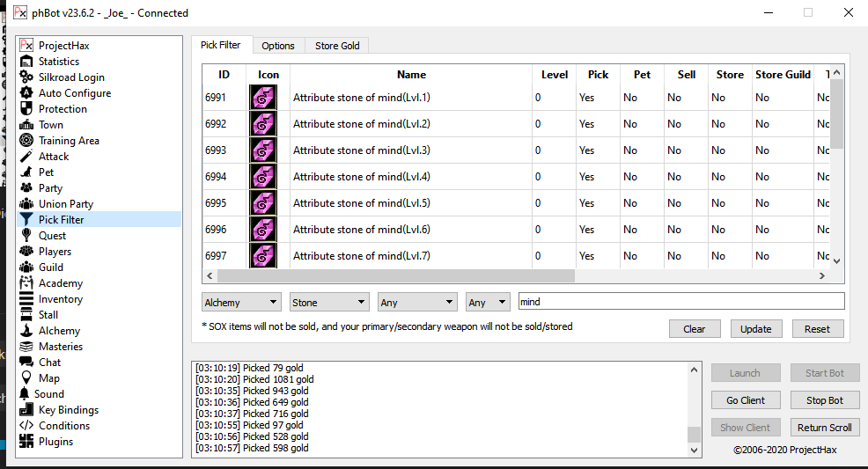The height and width of the screenshot is (469, 868).
Task: Click the Plugins puzzle icon
Action: [26, 442]
